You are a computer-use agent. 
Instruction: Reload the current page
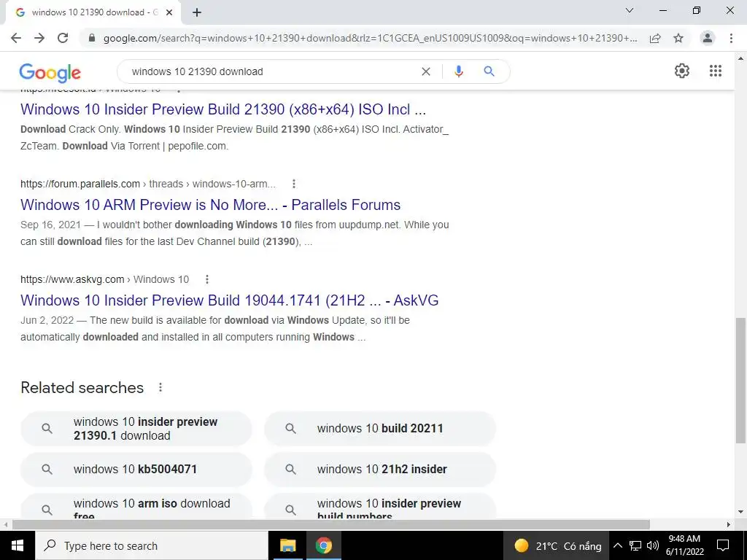pyautogui.click(x=63, y=38)
